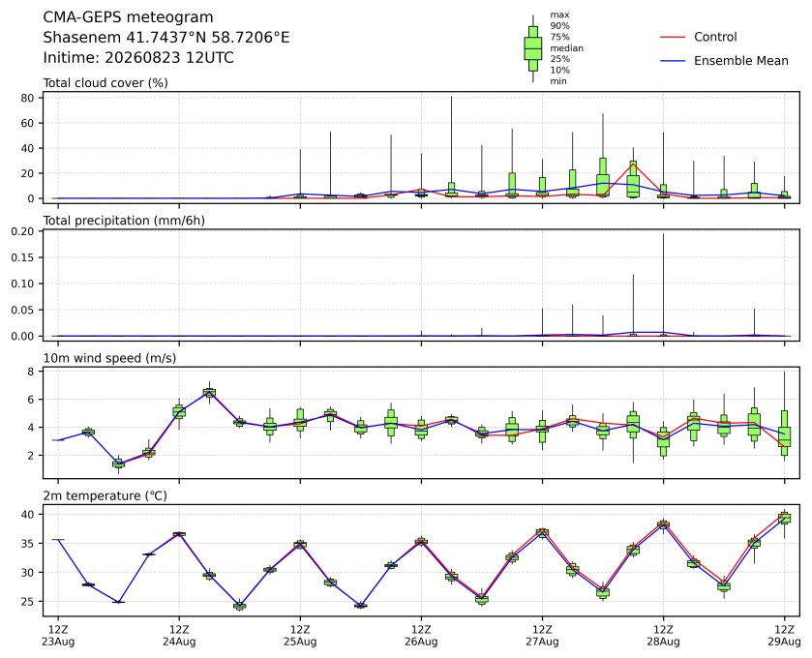The height and width of the screenshot is (658, 812).
Task: Click the '12Z 26Aug' x-axis label
Action: pyautogui.click(x=421, y=636)
